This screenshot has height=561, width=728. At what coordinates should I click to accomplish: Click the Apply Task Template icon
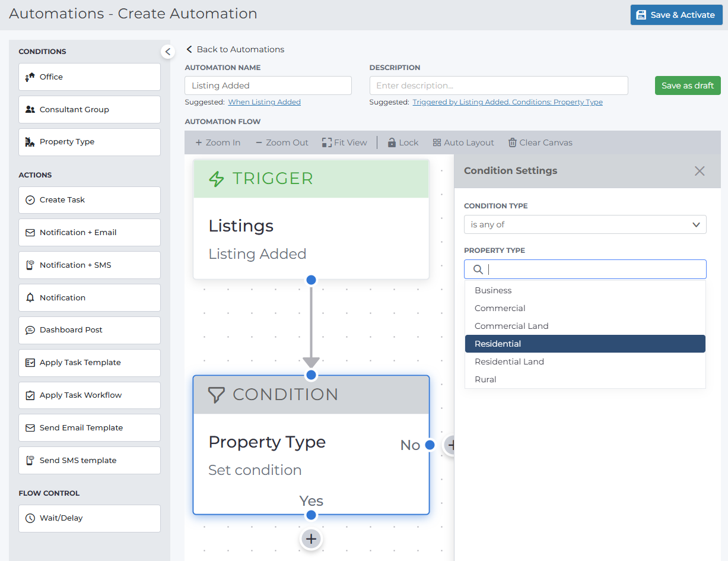click(30, 363)
